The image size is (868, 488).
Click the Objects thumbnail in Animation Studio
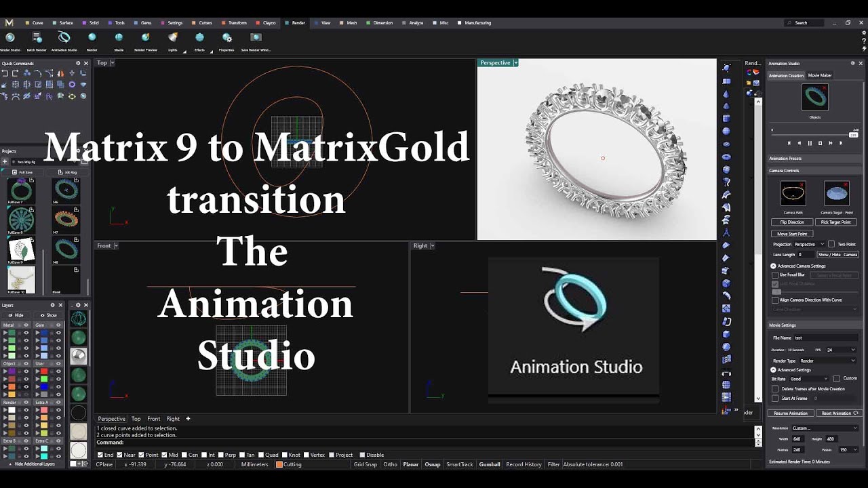coord(815,97)
